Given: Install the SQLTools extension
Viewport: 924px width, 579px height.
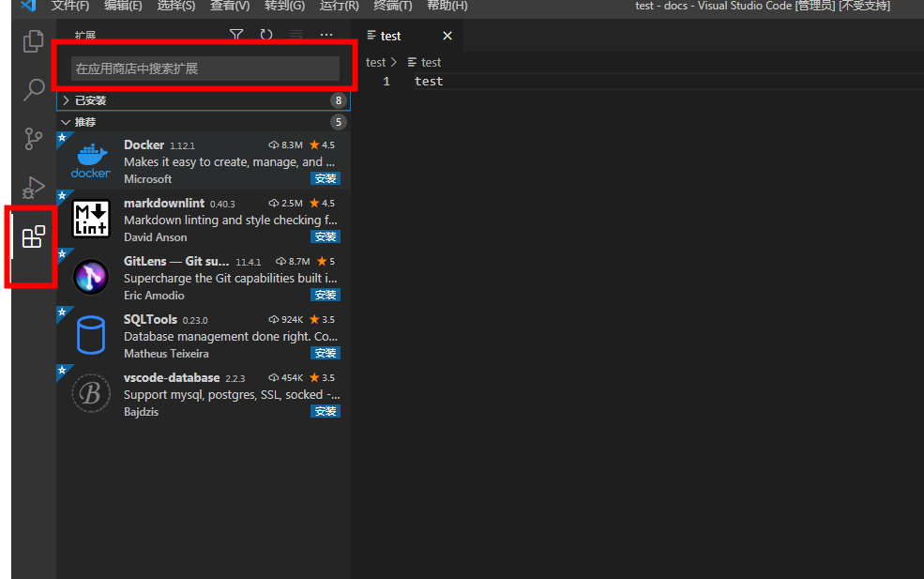Looking at the screenshot, I should [x=326, y=353].
